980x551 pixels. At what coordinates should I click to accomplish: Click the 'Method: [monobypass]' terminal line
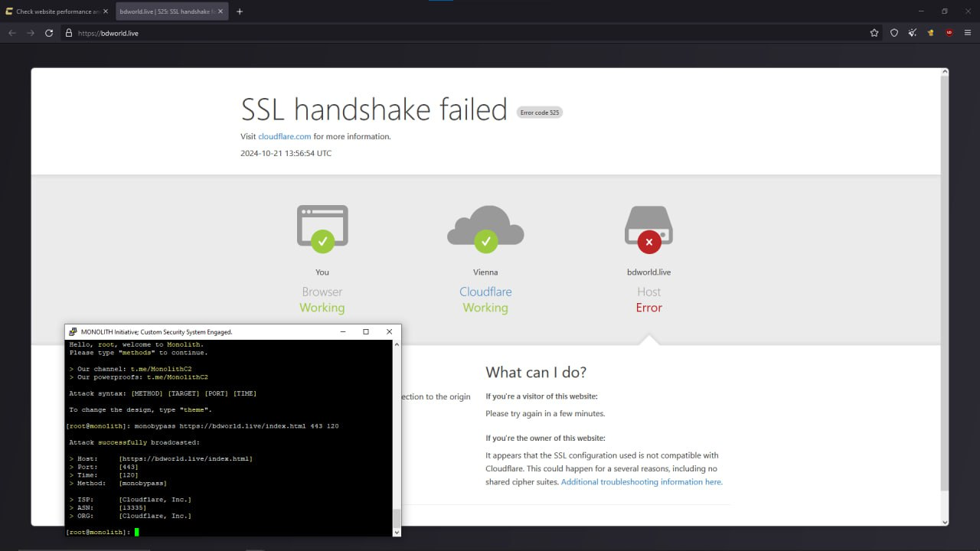[118, 483]
